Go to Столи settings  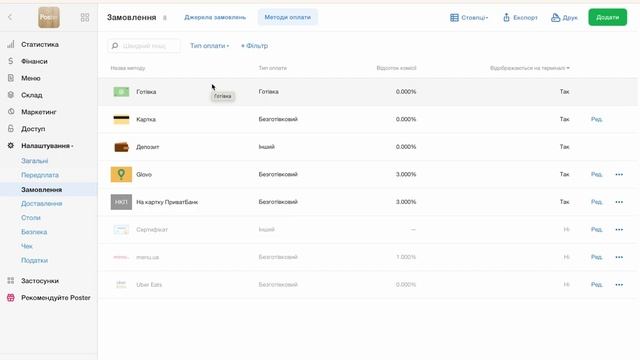click(31, 218)
